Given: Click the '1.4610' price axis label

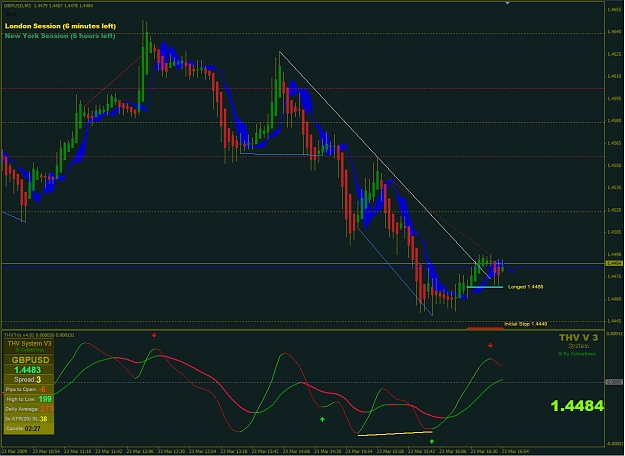Looking at the screenshot, I should pos(614,76).
